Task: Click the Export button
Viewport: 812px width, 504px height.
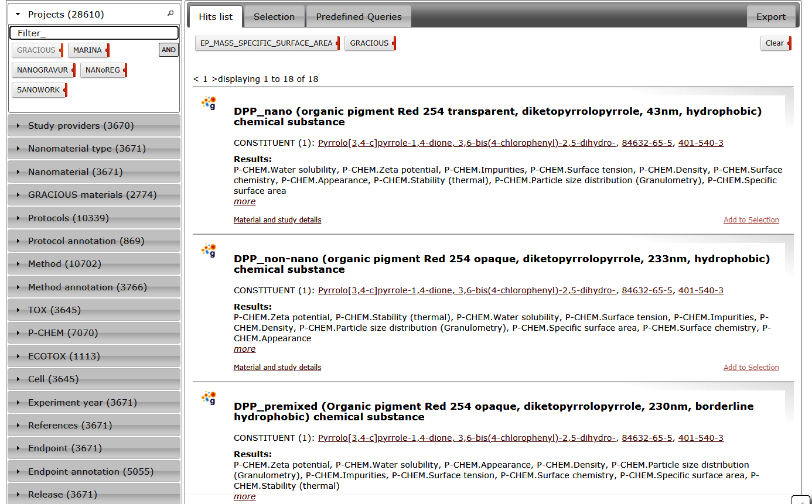Action: (x=771, y=16)
